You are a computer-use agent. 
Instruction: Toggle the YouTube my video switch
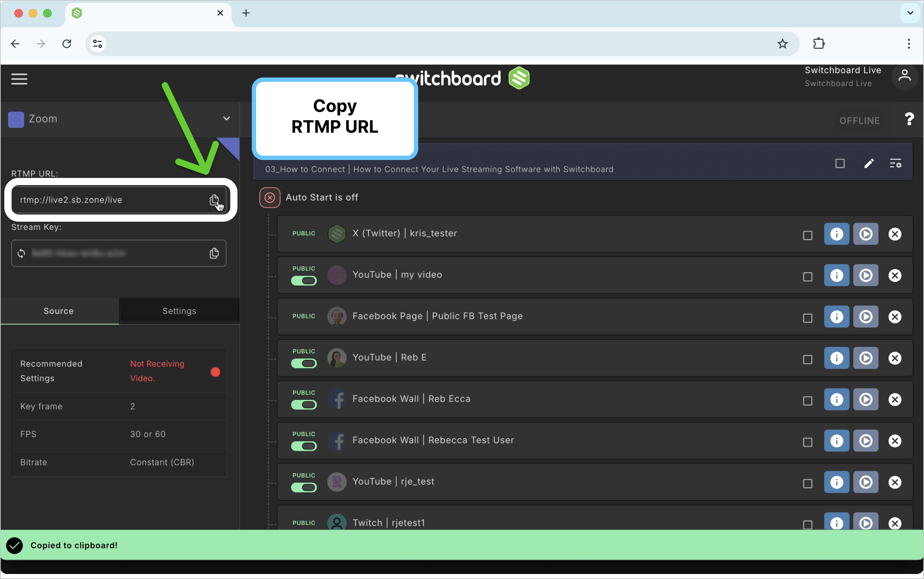point(304,281)
